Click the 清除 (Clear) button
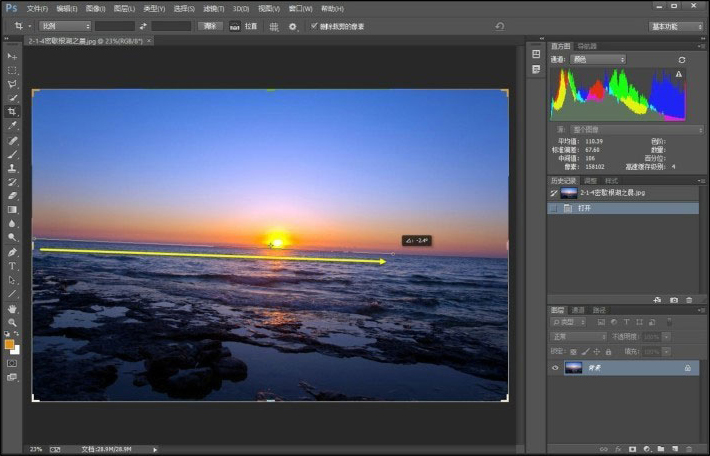 click(x=210, y=26)
